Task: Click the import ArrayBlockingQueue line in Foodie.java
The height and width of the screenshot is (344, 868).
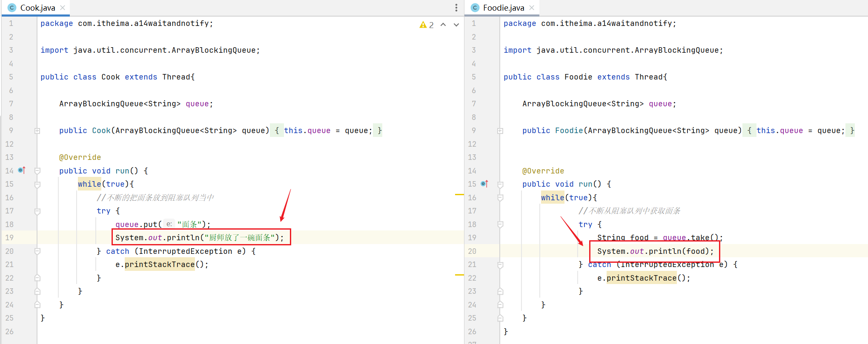Action: [x=613, y=50]
